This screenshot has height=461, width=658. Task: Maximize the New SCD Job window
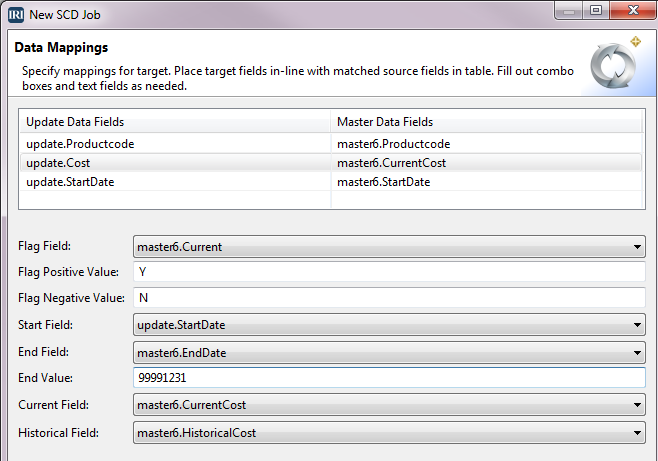(x=596, y=10)
